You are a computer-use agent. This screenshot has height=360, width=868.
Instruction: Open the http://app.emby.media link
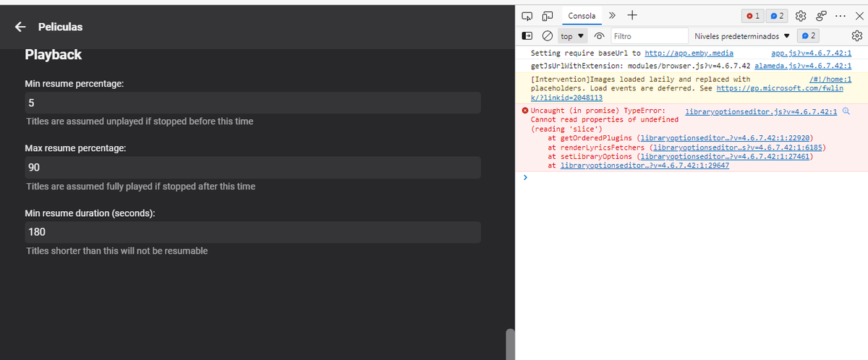[689, 53]
